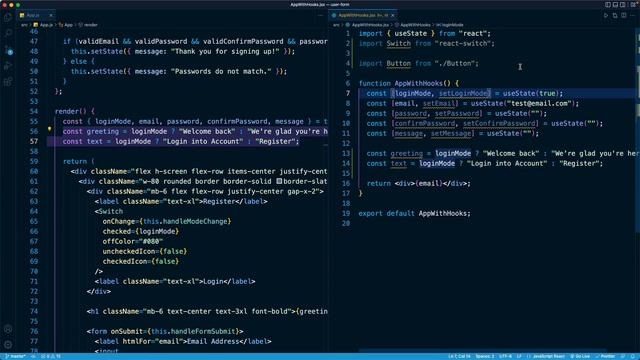This screenshot has width=640, height=360.
Task: Open the Search view in the activity bar
Action: [x=8, y=33]
